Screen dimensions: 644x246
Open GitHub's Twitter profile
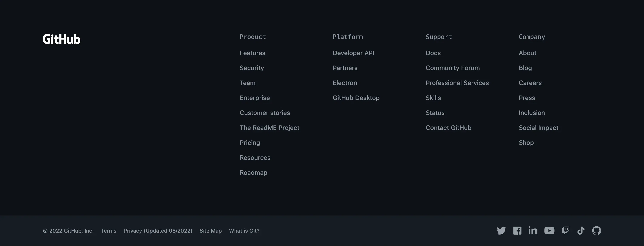pos(501,231)
